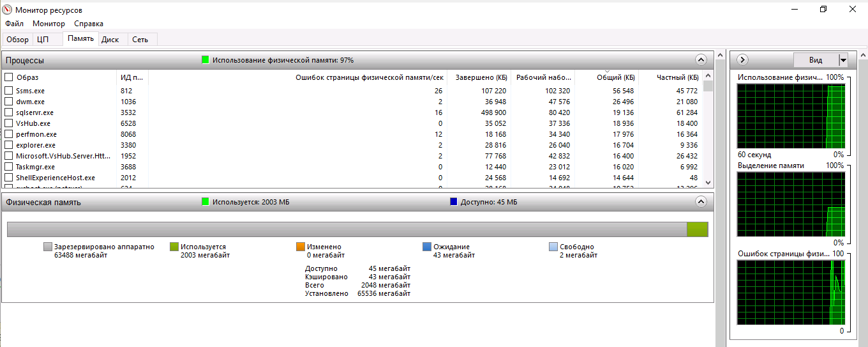Open the Справка menu
This screenshot has height=347, width=868.
(89, 24)
